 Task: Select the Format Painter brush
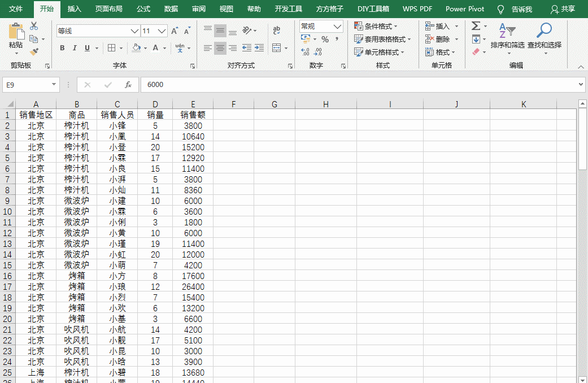coord(34,52)
